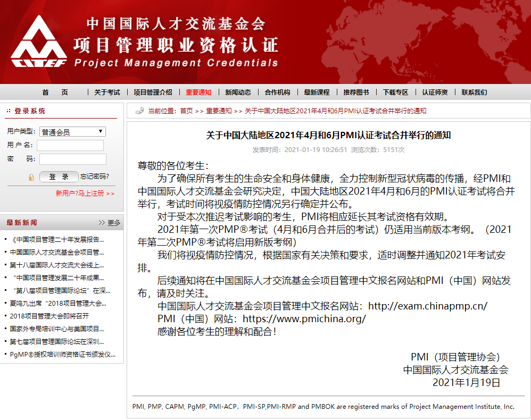Click the 忘记密码? link
531x420 pixels.
95,177
